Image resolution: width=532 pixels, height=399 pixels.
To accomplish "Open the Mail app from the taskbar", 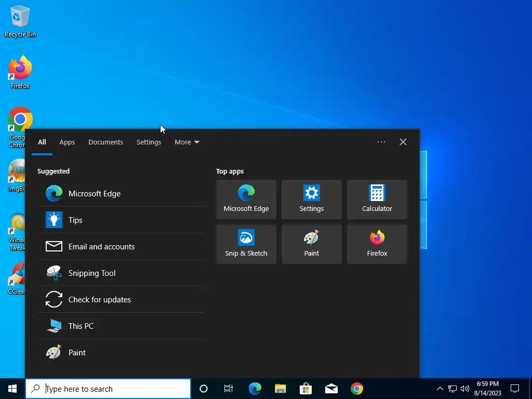I will pos(331,389).
